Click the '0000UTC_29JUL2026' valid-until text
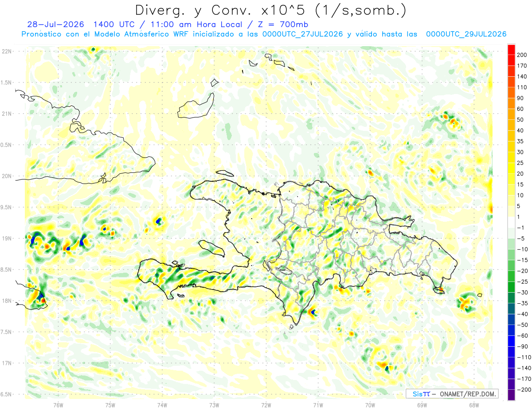532x411 pixels. [466, 34]
